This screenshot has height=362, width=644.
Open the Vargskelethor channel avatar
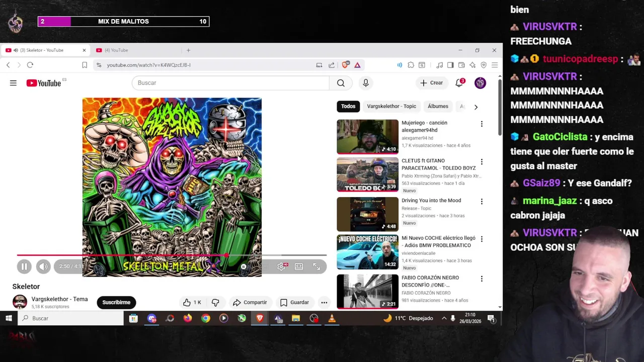pos(20,302)
